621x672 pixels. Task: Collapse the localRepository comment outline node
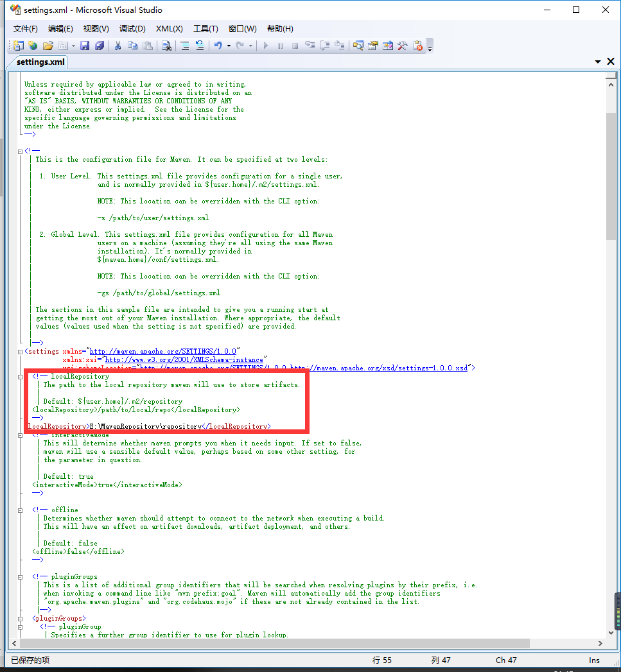(20, 377)
